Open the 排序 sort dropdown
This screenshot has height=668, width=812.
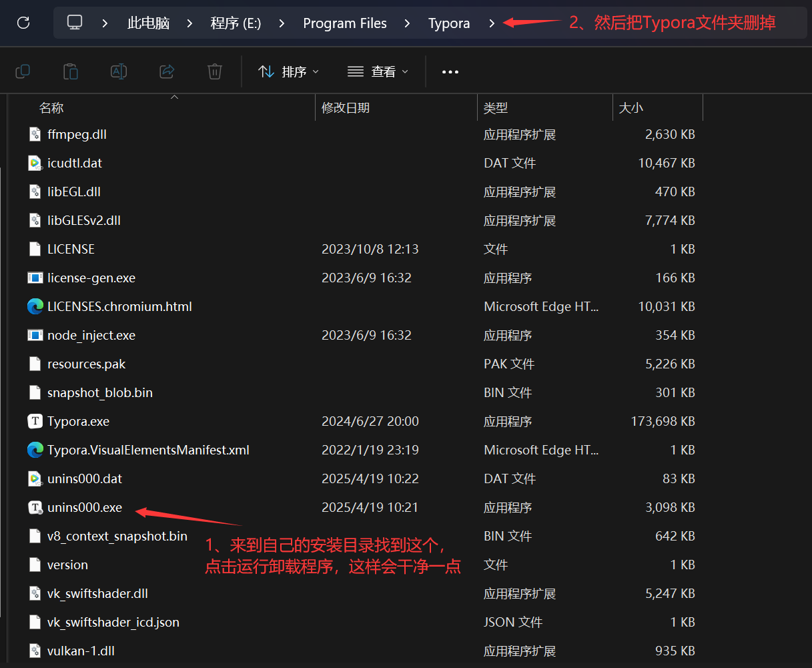[x=288, y=71]
